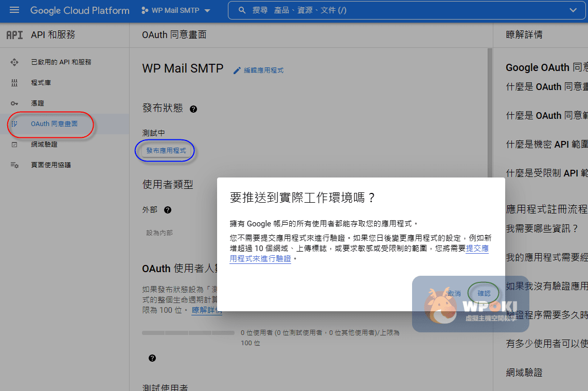Screen dimensions: 588x391
Task: Open 頁面使用協議 sidebar item
Action: coord(64,165)
